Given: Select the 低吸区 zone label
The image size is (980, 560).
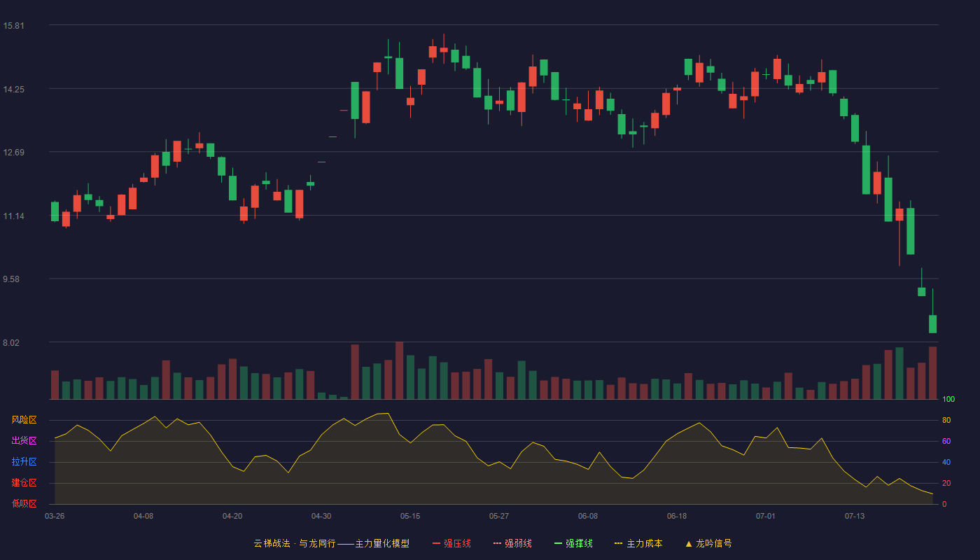Looking at the screenshot, I should pos(24,503).
